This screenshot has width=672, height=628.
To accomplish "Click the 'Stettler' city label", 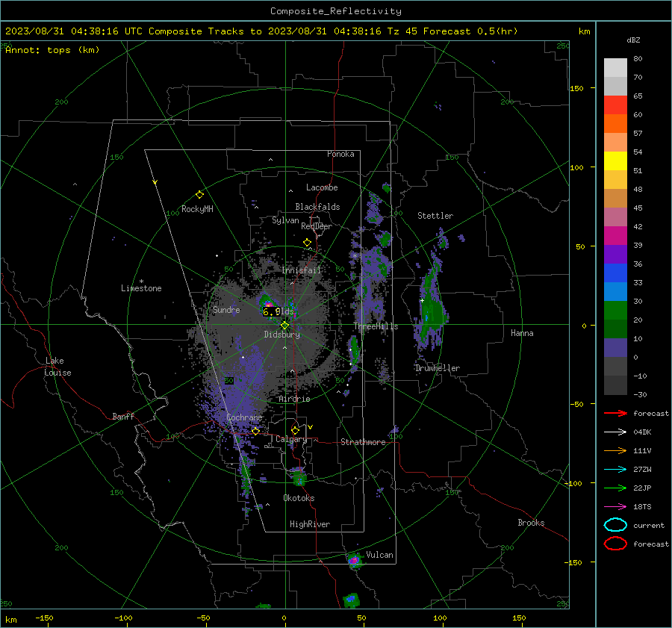I will 435,216.
